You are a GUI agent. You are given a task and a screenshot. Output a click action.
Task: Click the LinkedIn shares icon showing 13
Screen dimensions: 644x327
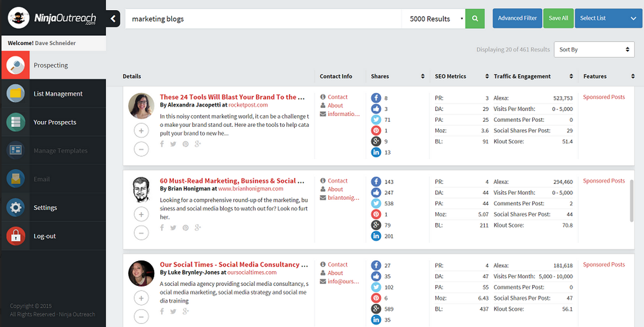[x=376, y=152]
